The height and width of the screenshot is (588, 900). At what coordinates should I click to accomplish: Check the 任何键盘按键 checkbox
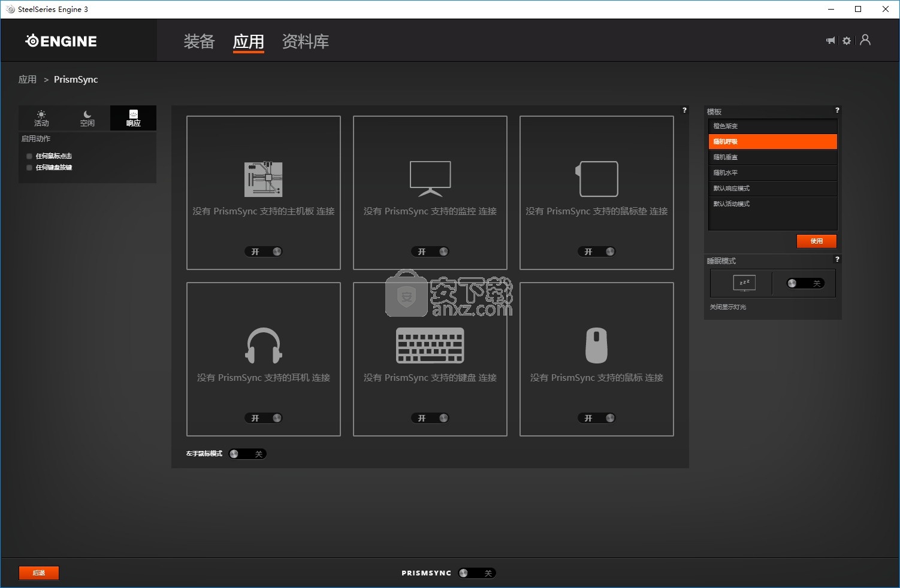[29, 168]
